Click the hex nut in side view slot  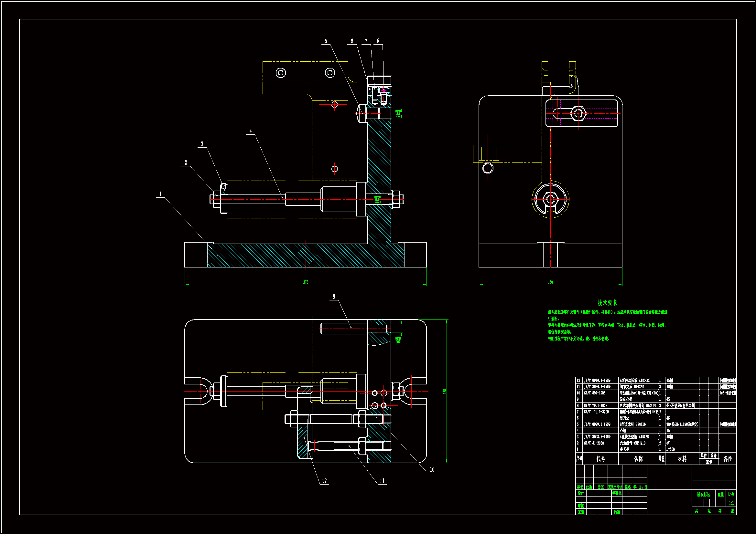pyautogui.click(x=578, y=113)
